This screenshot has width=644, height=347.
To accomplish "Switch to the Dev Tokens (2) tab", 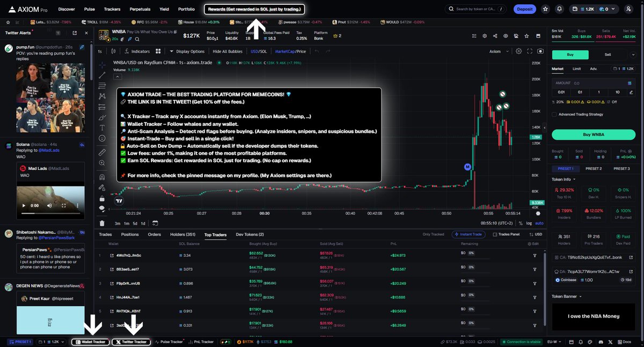I will (x=250, y=234).
